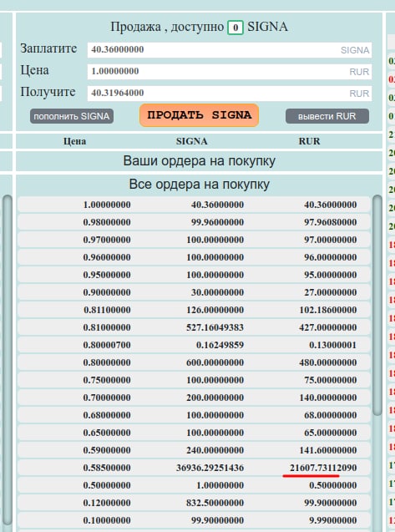Select the buy order at price 0.81100000

point(194,310)
